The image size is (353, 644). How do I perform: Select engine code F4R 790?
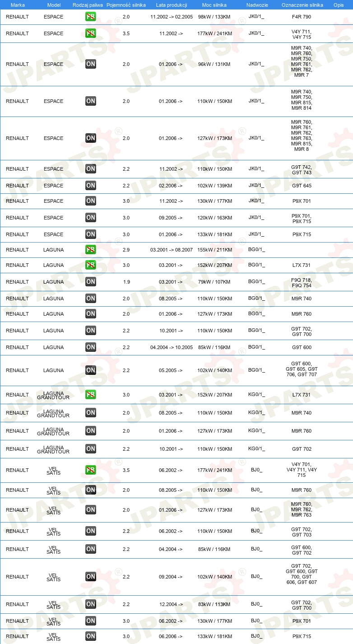[x=302, y=17]
